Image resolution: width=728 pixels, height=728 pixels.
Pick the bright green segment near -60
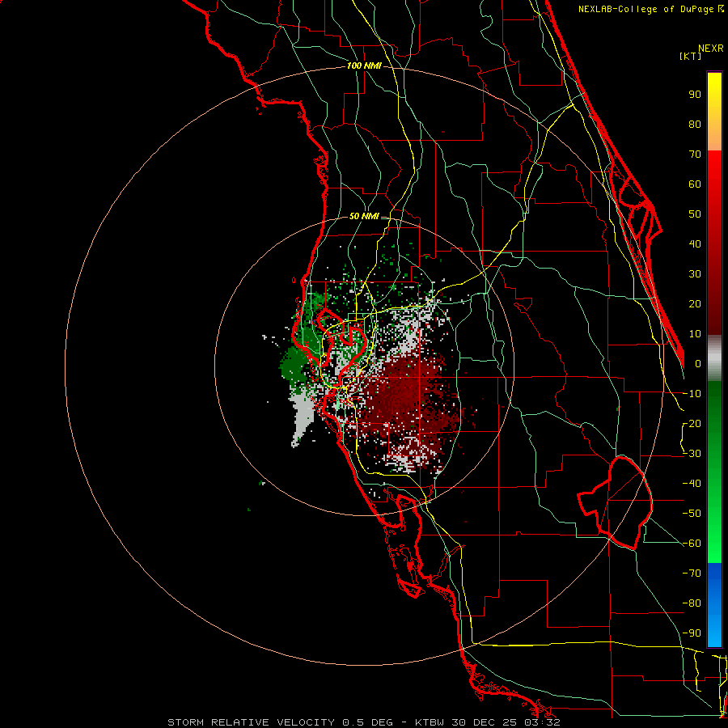click(714, 548)
